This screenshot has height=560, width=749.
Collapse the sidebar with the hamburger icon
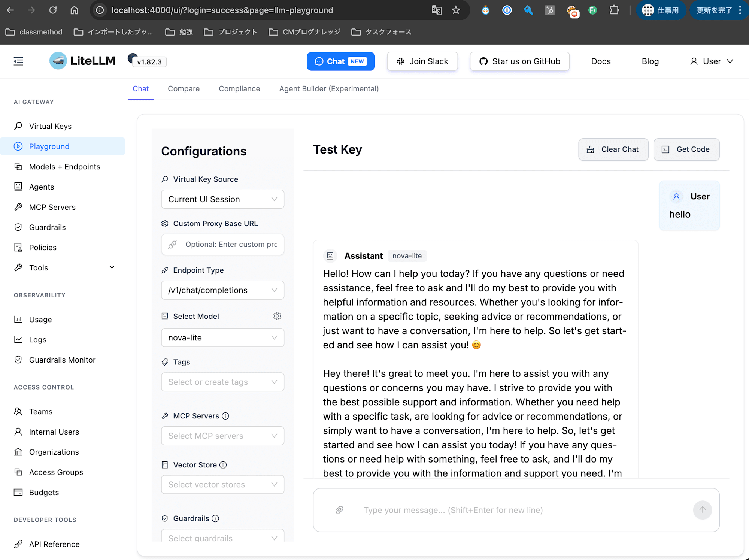pyautogui.click(x=18, y=61)
